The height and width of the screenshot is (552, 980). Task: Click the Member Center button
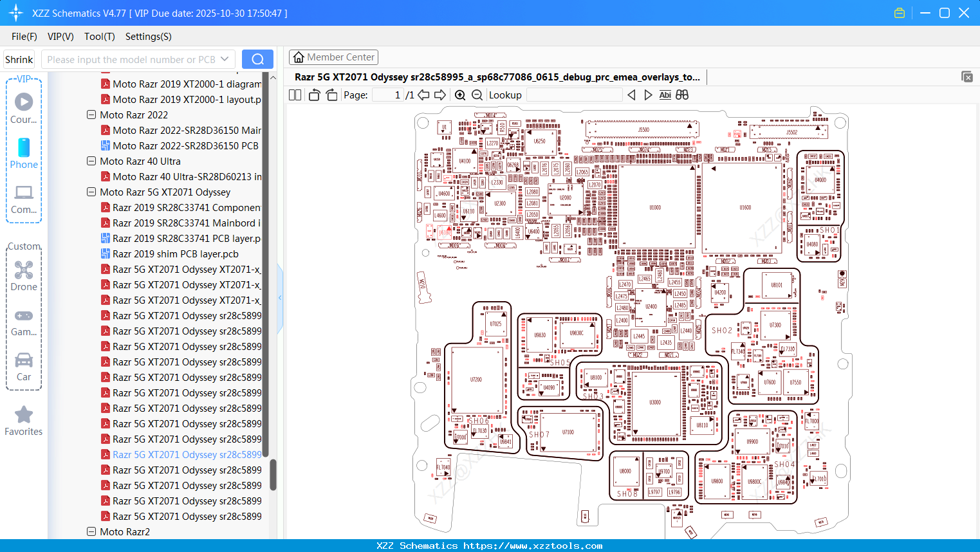pyautogui.click(x=333, y=57)
